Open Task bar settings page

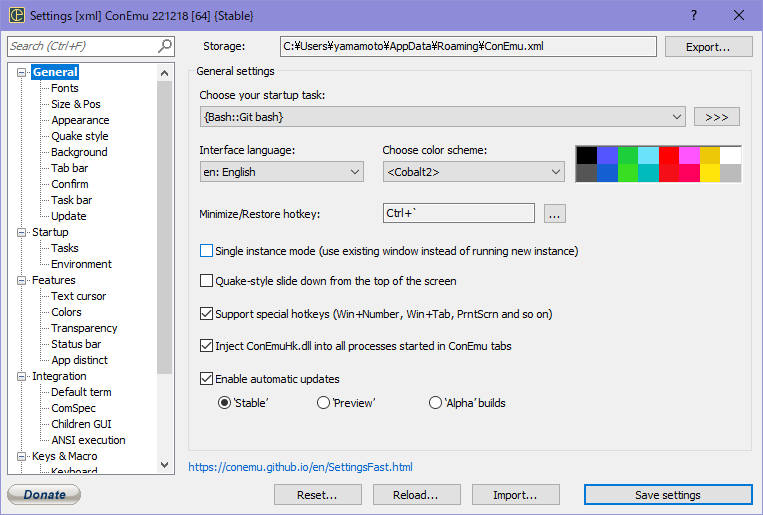pyautogui.click(x=72, y=200)
